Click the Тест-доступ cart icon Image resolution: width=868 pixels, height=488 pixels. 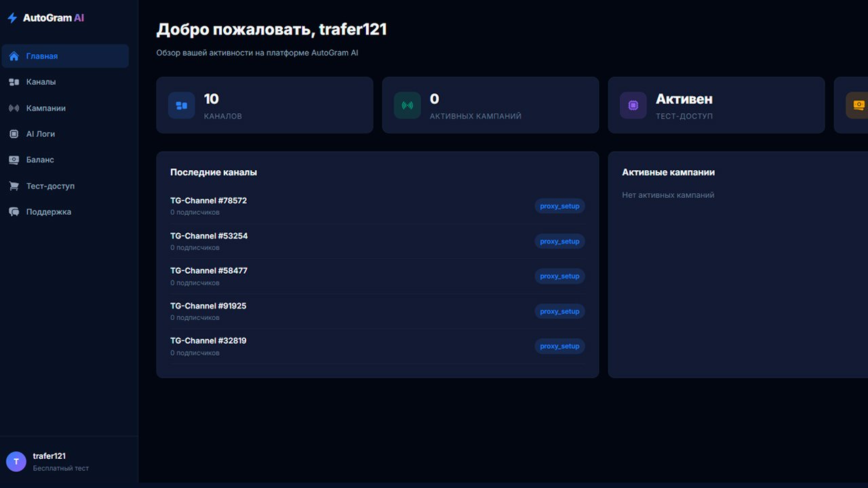14,186
